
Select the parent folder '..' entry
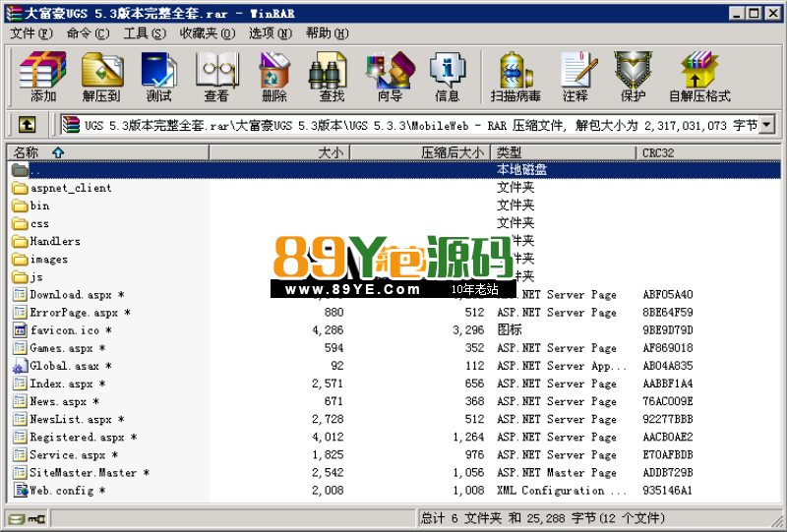click(x=394, y=170)
